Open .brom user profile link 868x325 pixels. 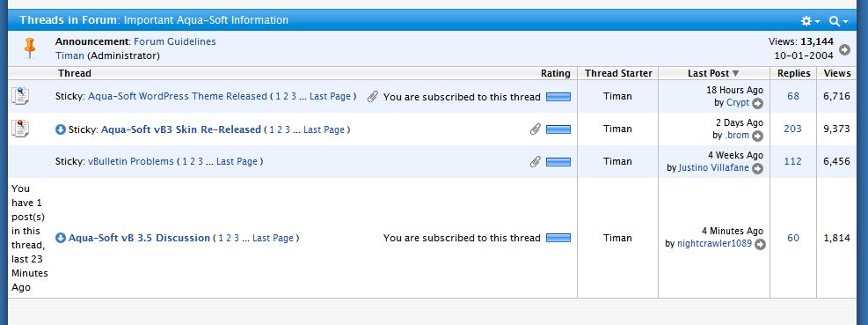point(737,136)
